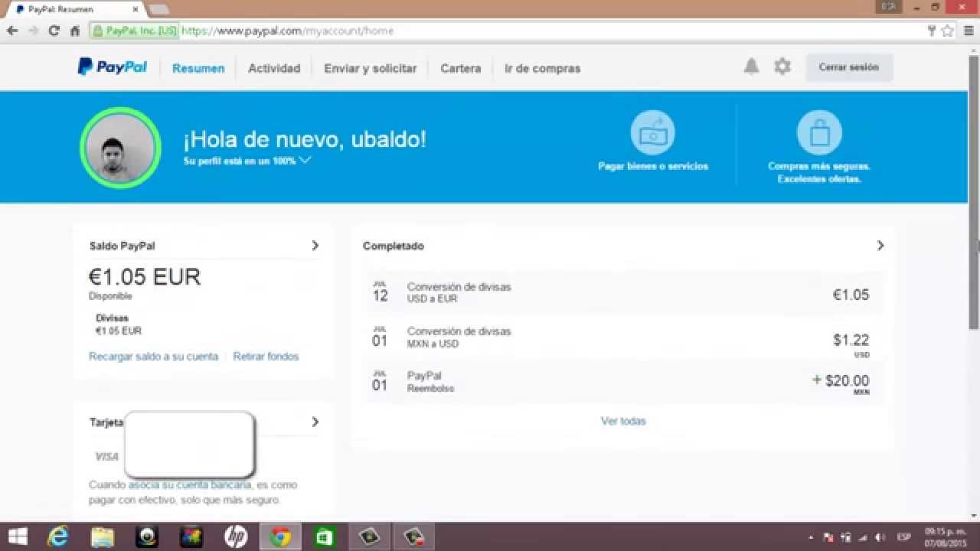
Task: Close the PayPal: Resumen tab
Action: (136, 9)
